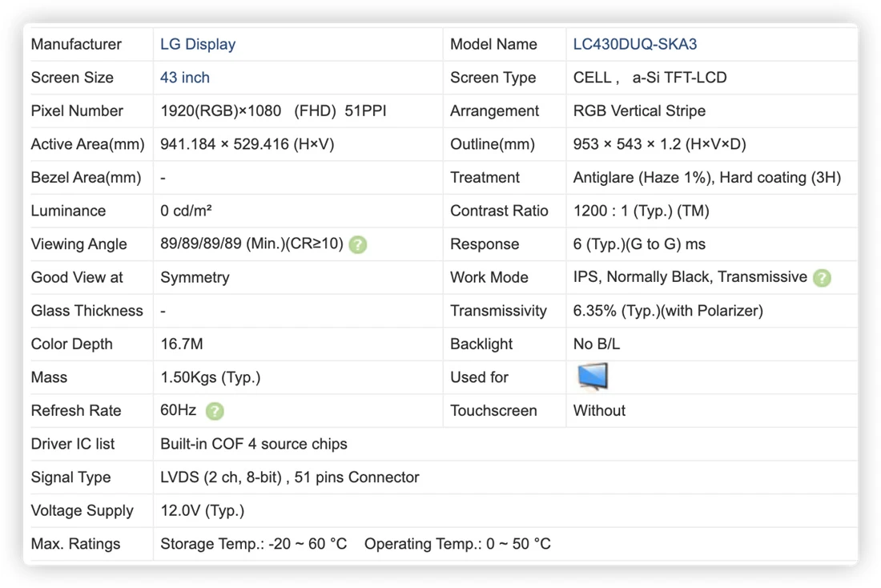Open the 43 inch screen size link

click(x=185, y=78)
